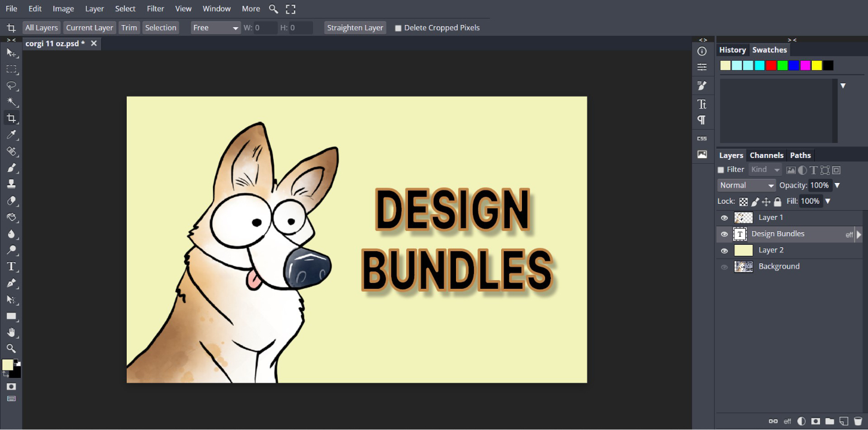
Task: Toggle lock image pixels brush icon
Action: pos(755,201)
